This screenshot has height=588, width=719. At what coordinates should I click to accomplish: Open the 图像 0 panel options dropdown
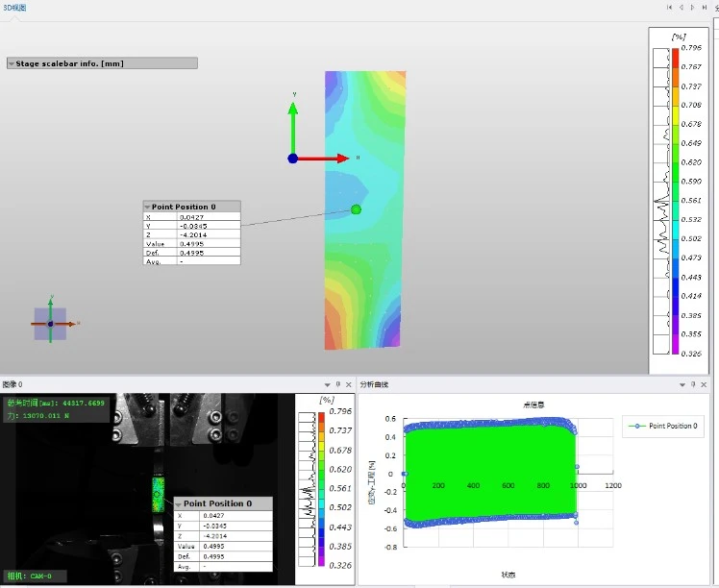pyautogui.click(x=327, y=384)
